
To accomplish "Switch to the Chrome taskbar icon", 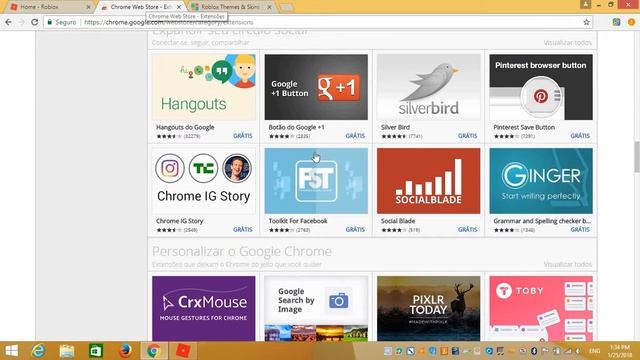I will click(x=154, y=351).
